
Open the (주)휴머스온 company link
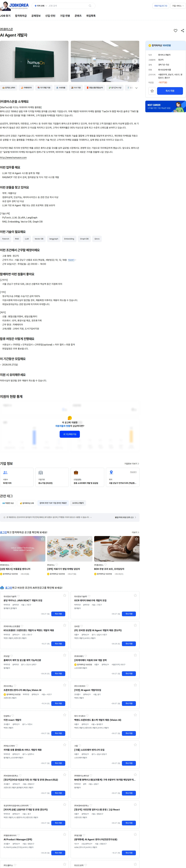point(6,29)
